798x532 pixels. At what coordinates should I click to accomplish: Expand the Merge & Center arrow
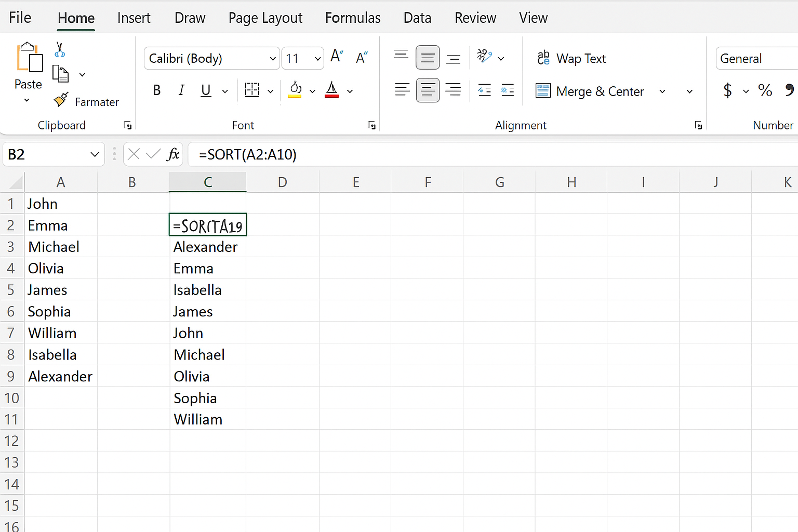[662, 91]
